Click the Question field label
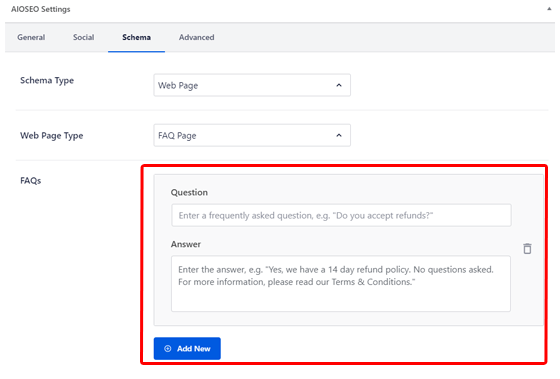This screenshot has height=379, width=560. click(x=189, y=193)
